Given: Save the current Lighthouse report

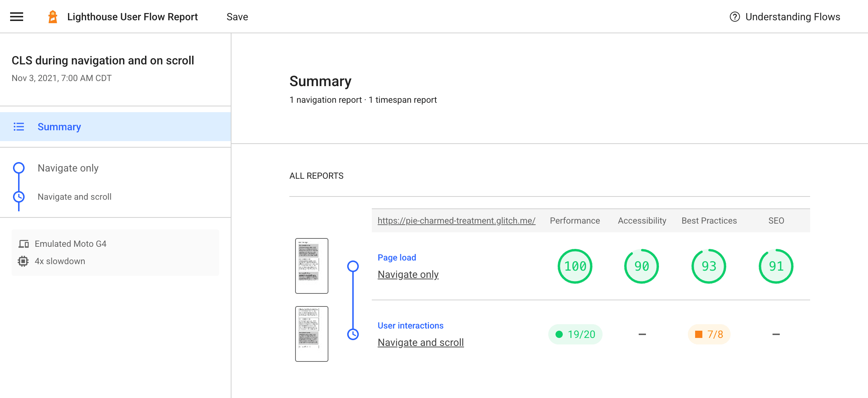Looking at the screenshot, I should (237, 16).
